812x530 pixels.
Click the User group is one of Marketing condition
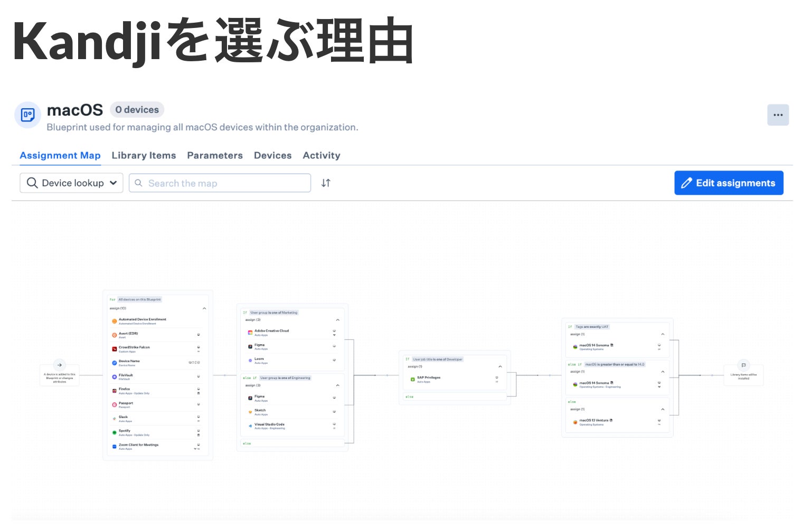[274, 313]
